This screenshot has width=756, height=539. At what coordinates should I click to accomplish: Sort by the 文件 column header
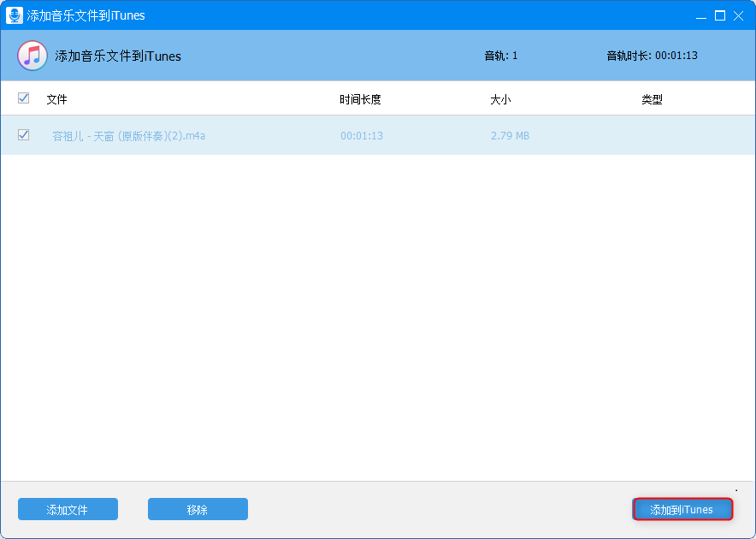(56, 99)
